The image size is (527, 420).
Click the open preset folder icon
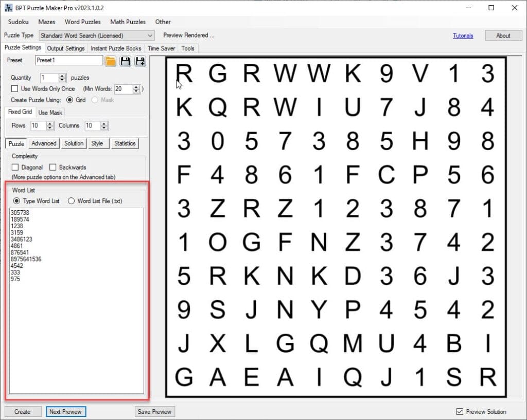(x=111, y=61)
